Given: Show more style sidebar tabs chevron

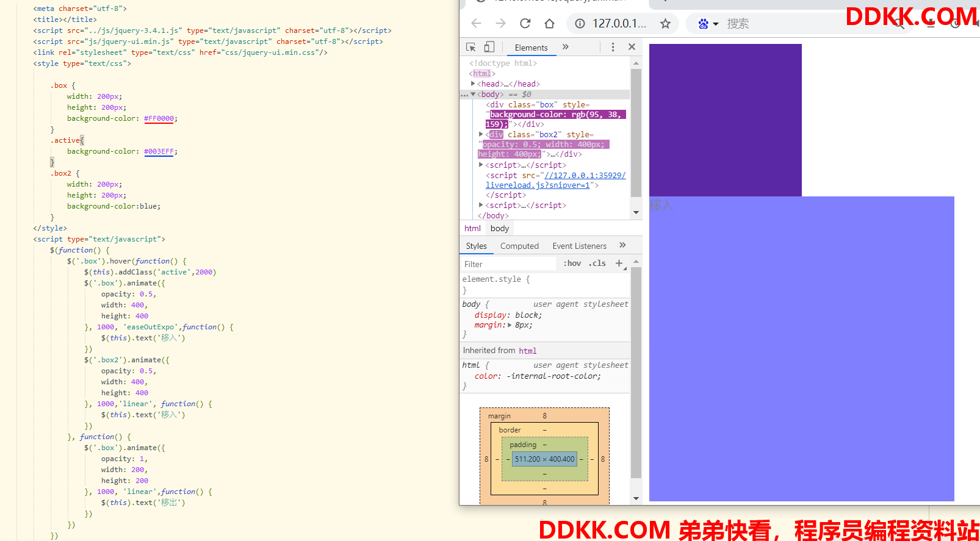Looking at the screenshot, I should [622, 245].
